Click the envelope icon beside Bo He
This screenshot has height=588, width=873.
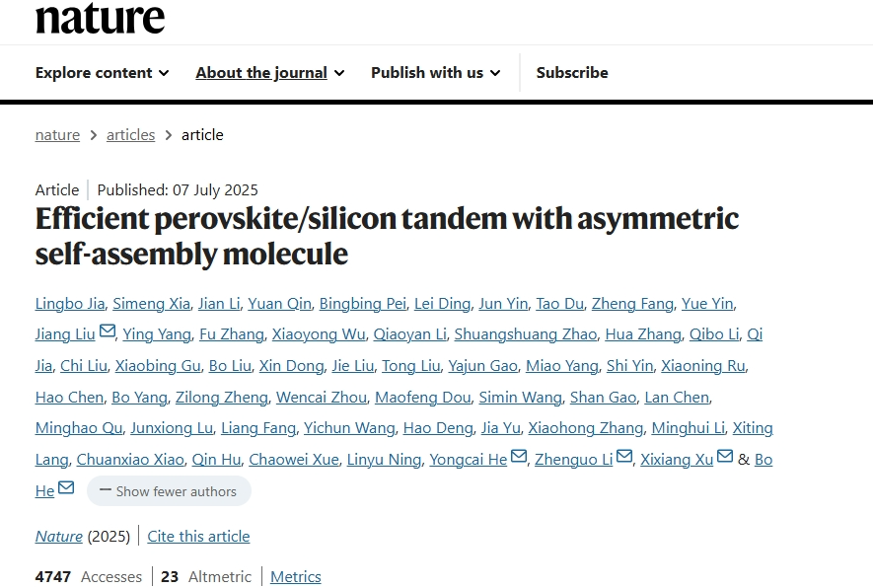(x=66, y=487)
